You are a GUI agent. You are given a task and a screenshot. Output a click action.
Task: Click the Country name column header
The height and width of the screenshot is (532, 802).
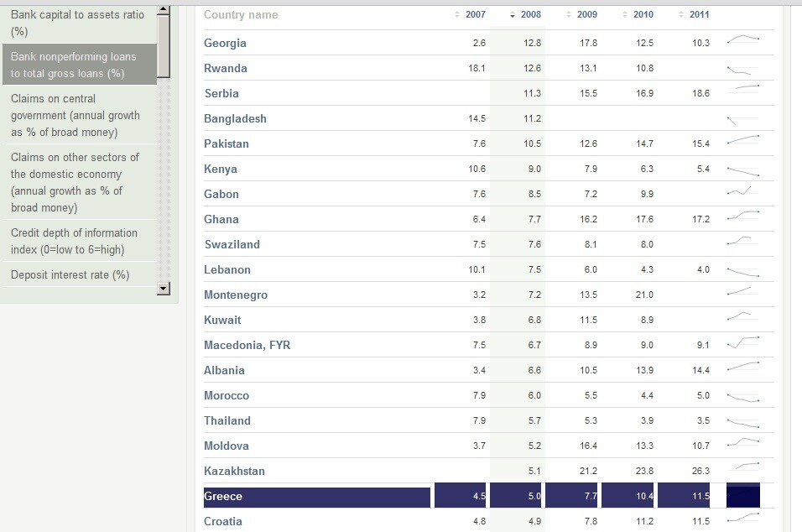pyautogui.click(x=241, y=15)
